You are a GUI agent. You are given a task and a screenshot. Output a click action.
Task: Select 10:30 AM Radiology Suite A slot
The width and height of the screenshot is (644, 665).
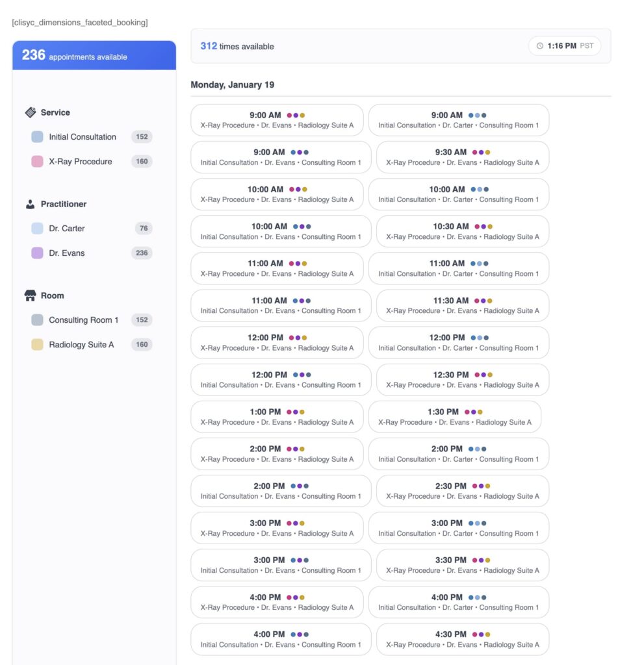point(462,232)
